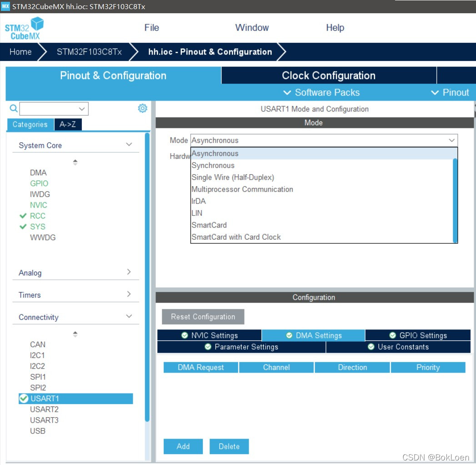Click the Priority column header

coord(428,367)
